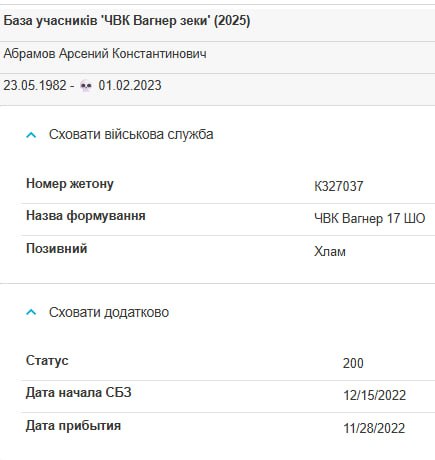Click the 'Позивний' label
435x460 pixels.
(57, 248)
